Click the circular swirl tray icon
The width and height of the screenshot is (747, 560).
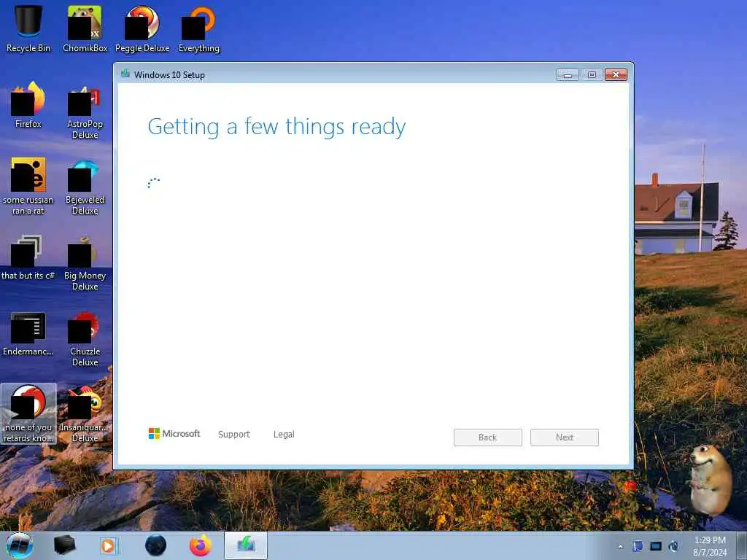pyautogui.click(x=673, y=546)
